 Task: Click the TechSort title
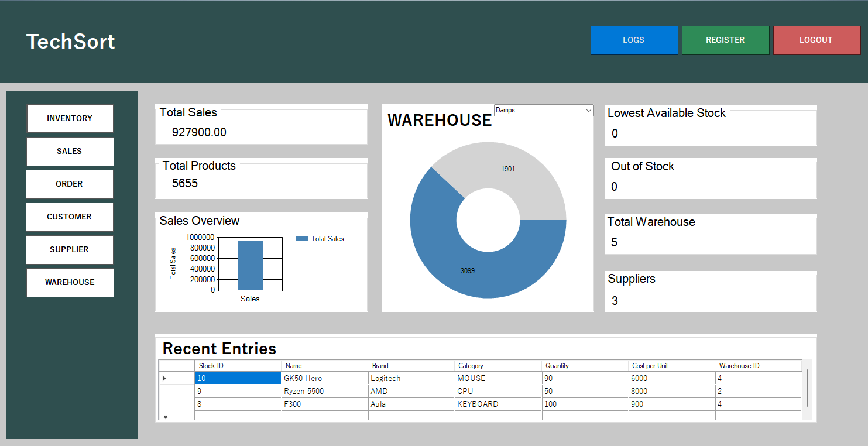point(71,42)
